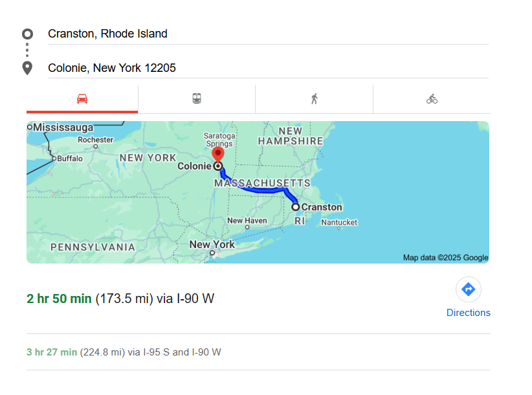Click the Cranston origin marker on map
Screen dimensions: 532x395
pos(296,207)
